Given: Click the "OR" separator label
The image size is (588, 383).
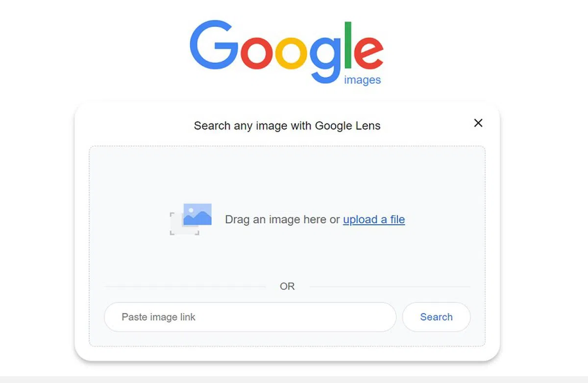Looking at the screenshot, I should point(287,287).
